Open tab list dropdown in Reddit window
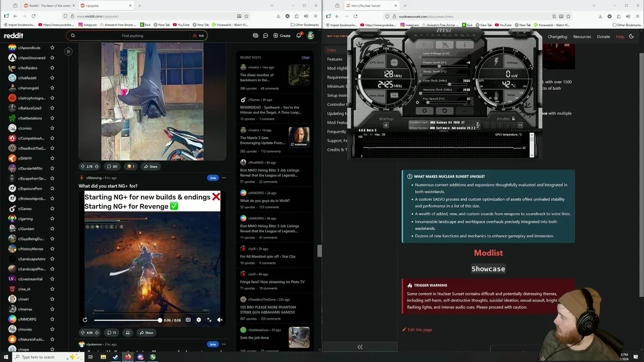The width and height of the screenshot is (644, 362). coord(272,6)
